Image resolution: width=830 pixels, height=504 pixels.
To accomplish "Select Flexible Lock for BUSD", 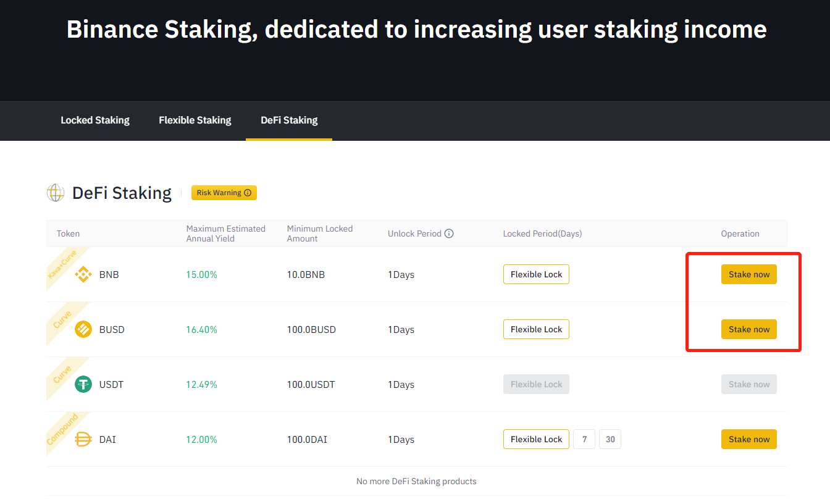I will tap(536, 329).
